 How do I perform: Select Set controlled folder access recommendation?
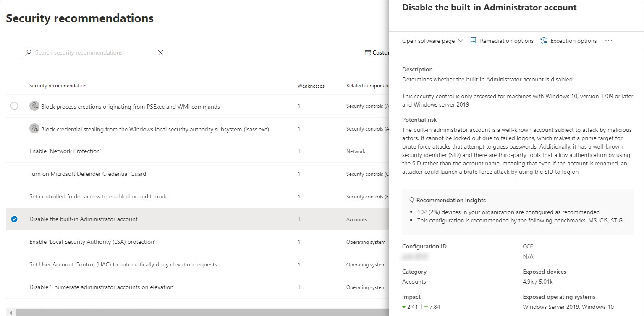pos(99,196)
